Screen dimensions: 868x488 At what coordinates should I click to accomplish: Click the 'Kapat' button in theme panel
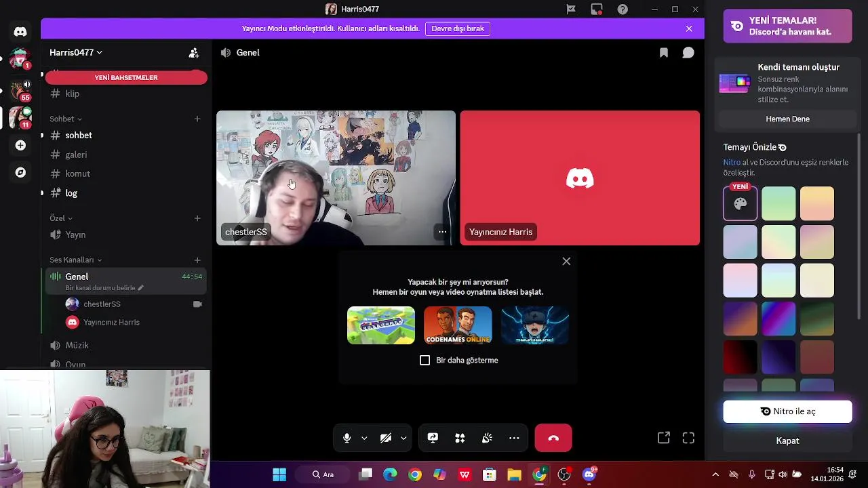click(x=787, y=441)
